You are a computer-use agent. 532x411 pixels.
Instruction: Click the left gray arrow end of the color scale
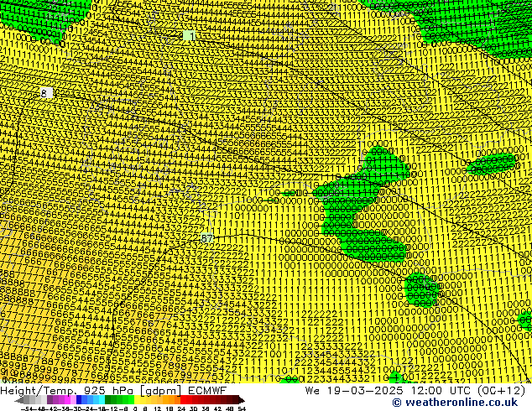(18, 400)
